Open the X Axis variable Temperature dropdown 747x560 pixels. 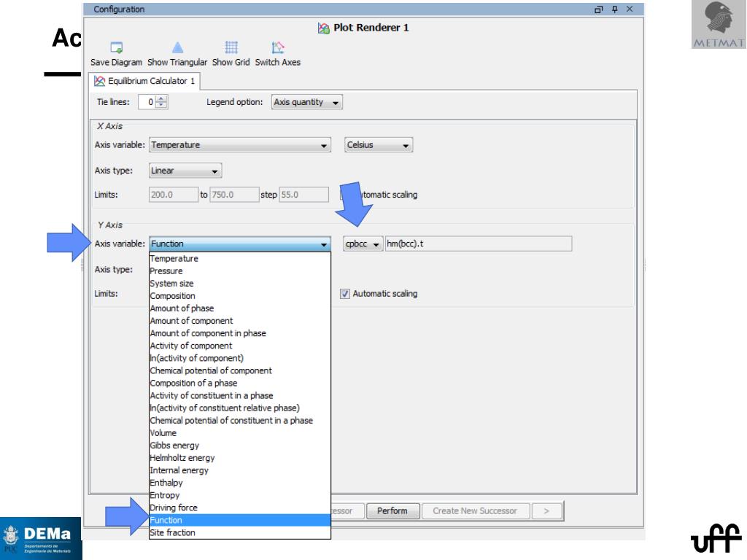point(239,145)
